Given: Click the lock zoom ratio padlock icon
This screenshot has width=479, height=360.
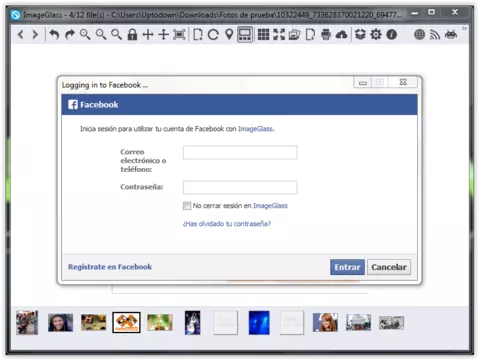Looking at the screenshot, I should click(x=132, y=35).
